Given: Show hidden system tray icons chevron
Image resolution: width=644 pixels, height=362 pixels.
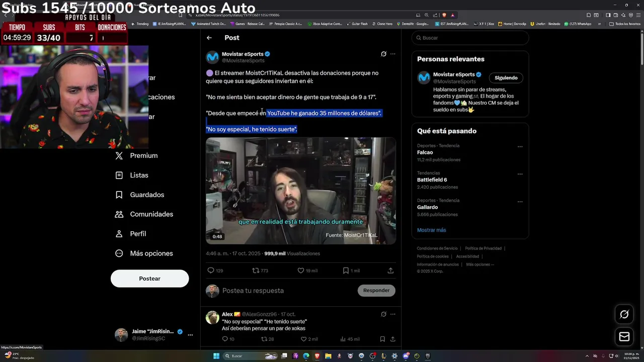Looking at the screenshot, I should click(587, 356).
